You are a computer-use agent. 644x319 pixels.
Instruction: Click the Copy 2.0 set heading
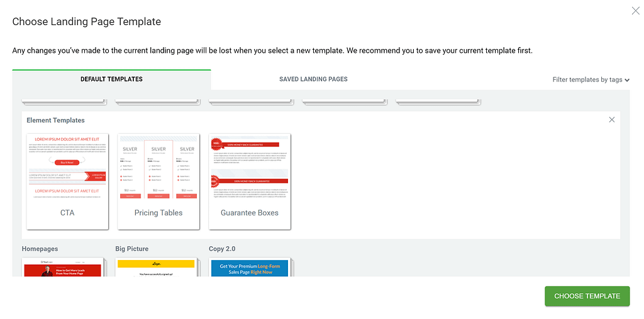[x=222, y=249]
